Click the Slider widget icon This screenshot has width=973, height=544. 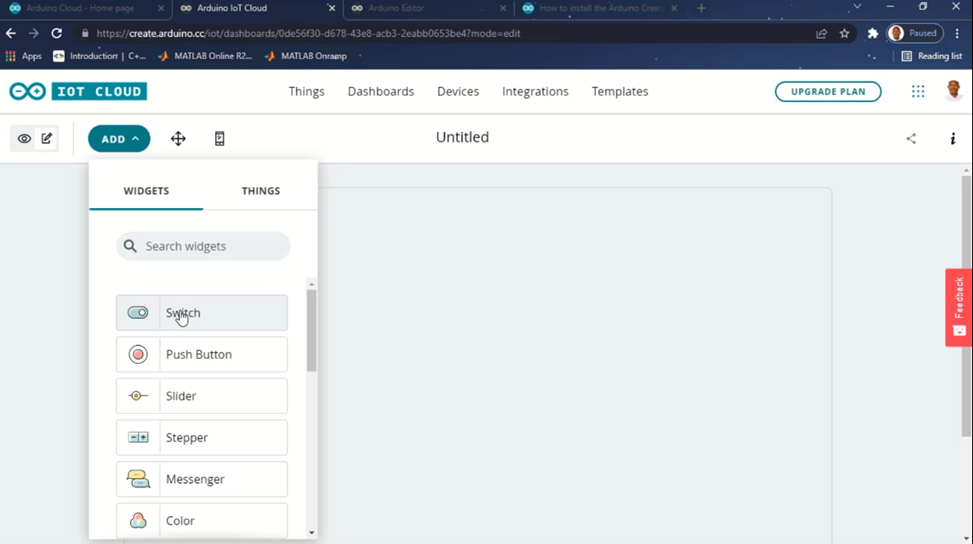pyautogui.click(x=138, y=396)
